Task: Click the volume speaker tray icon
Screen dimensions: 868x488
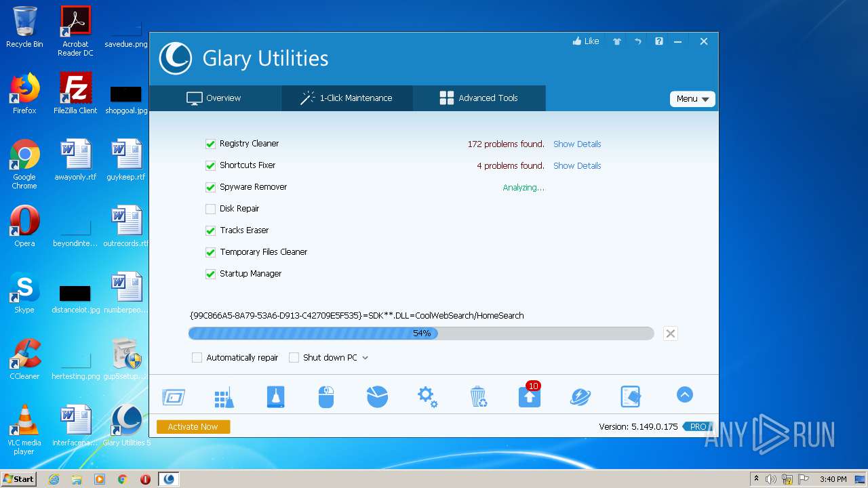Action: 771,479
